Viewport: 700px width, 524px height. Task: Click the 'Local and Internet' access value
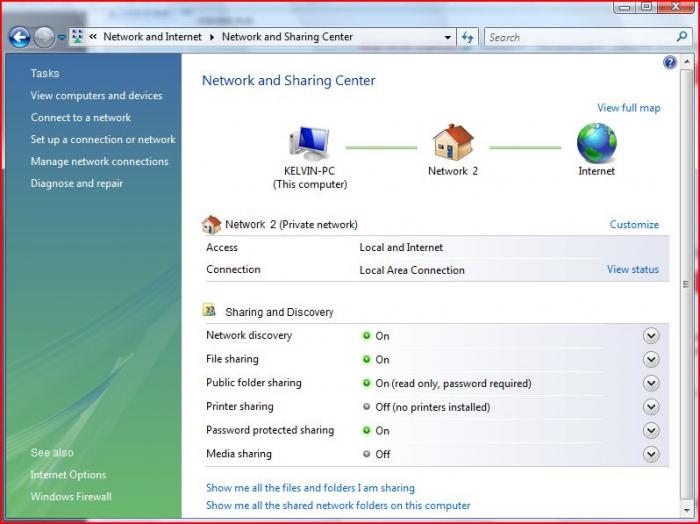tap(401, 247)
